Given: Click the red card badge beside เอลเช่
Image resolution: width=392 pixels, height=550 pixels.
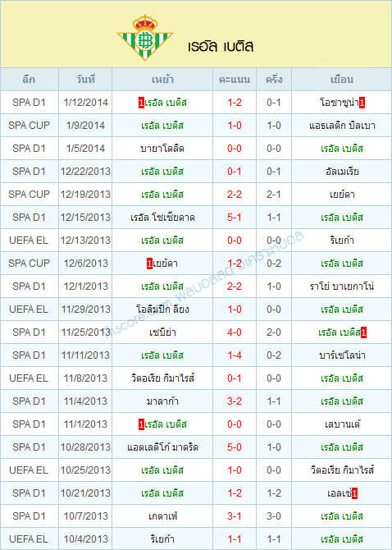Looking at the screenshot, I should (354, 493).
